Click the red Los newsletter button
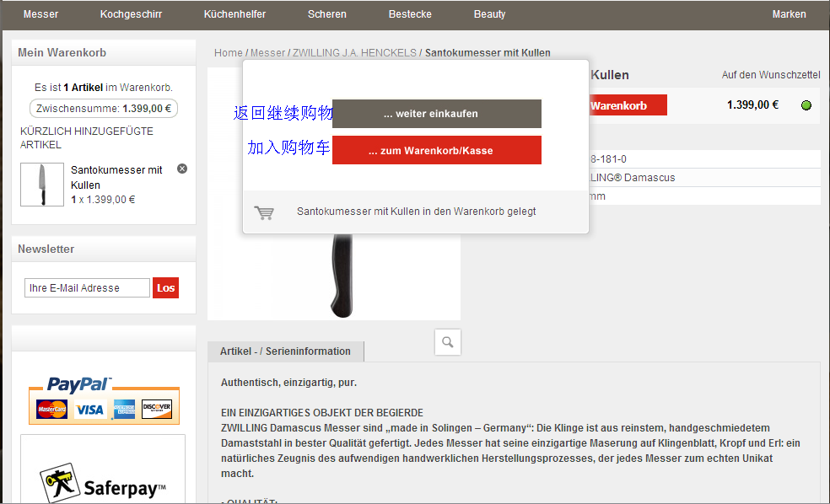Image resolution: width=830 pixels, height=504 pixels. pyautogui.click(x=165, y=288)
